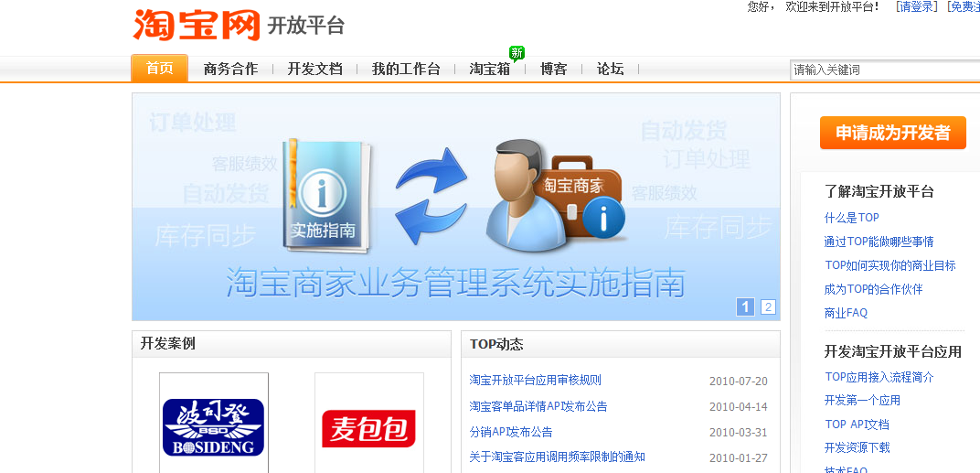Open the 开发第一个应用 link
980x473 pixels.
[862, 401]
